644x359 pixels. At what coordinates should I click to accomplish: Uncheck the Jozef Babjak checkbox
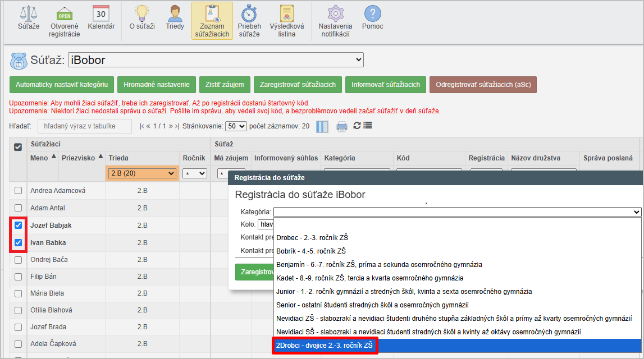[x=18, y=225]
